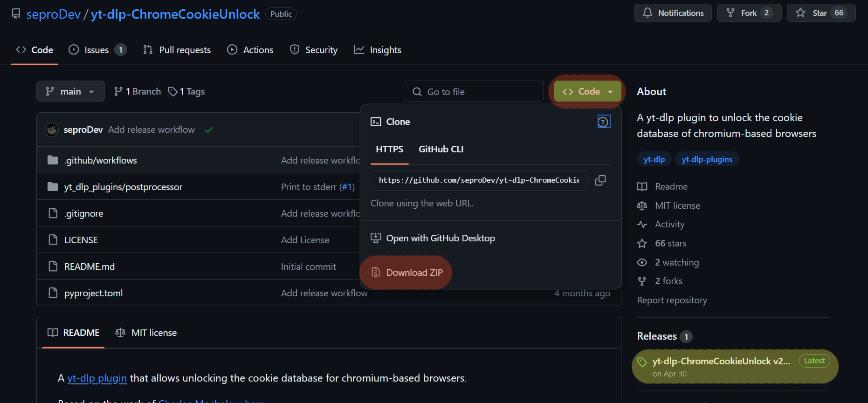Screen dimensions: 868x403
Task: Switch to the GitHub CLI clone tab
Action: coord(441,149)
